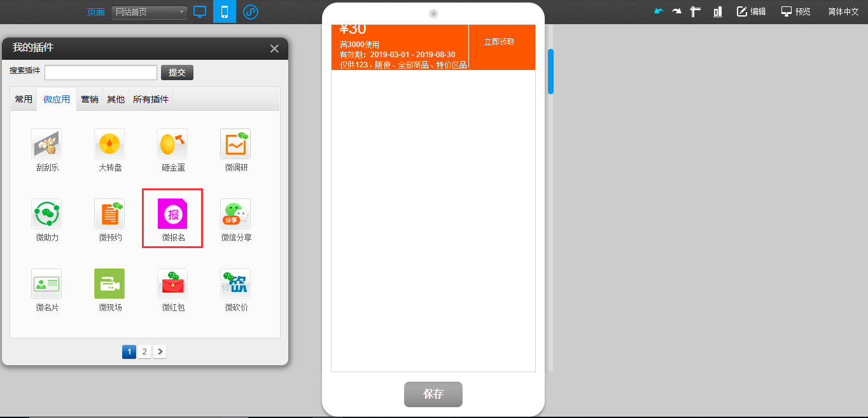868x418 pixels.
Task: Click the redo arrow in toolbar
Action: click(x=676, y=11)
